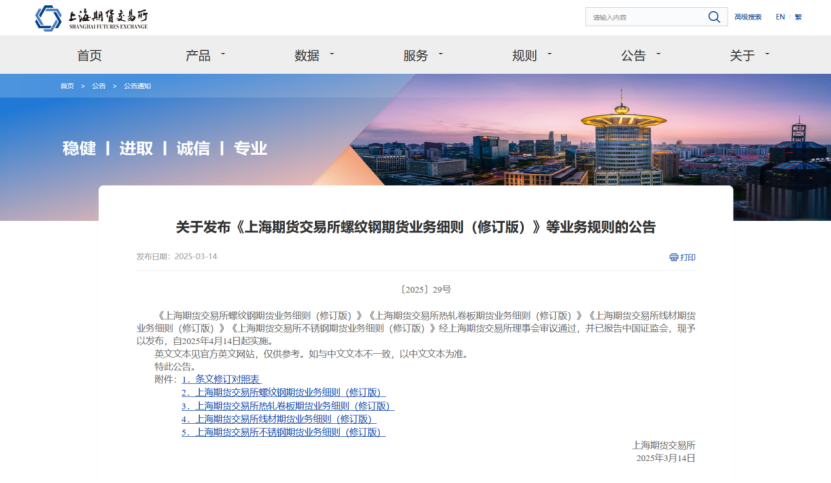Expand the dropdown arrow beside 数据
The image size is (831, 483).
click(x=332, y=54)
